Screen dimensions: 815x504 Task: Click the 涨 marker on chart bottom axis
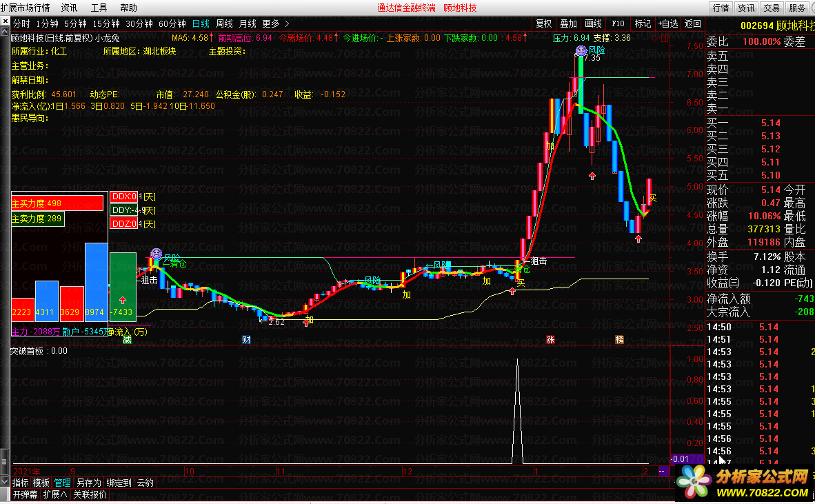[x=550, y=340]
